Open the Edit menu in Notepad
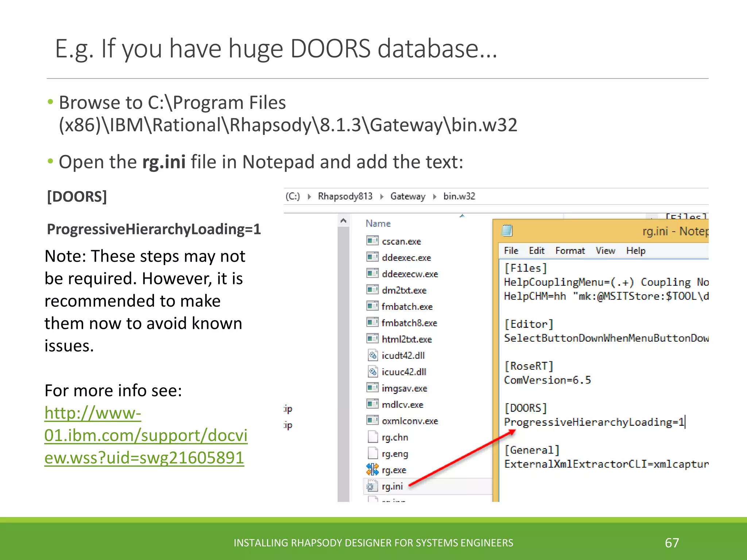 [x=537, y=251]
